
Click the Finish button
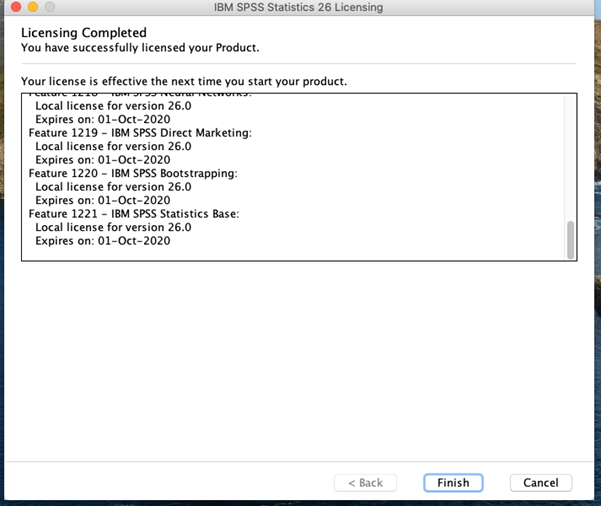453,483
